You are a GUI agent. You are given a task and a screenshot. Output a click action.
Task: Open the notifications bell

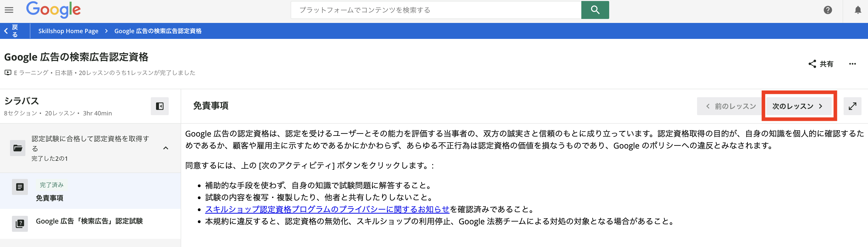click(858, 10)
